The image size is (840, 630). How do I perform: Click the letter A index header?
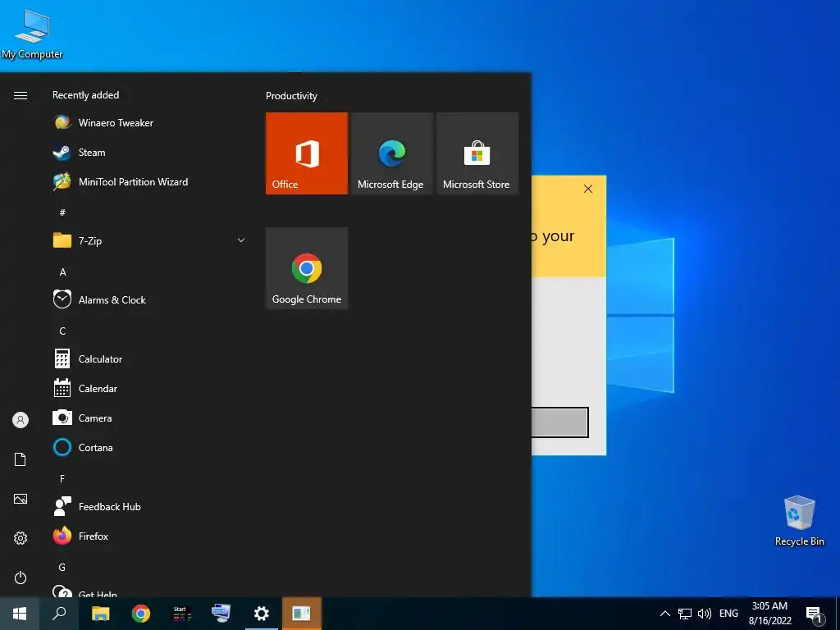point(62,272)
